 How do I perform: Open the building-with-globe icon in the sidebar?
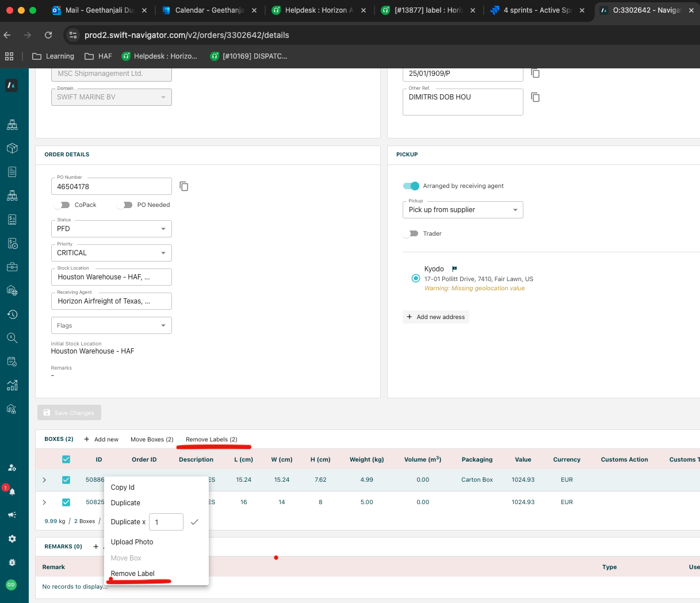[12, 290]
